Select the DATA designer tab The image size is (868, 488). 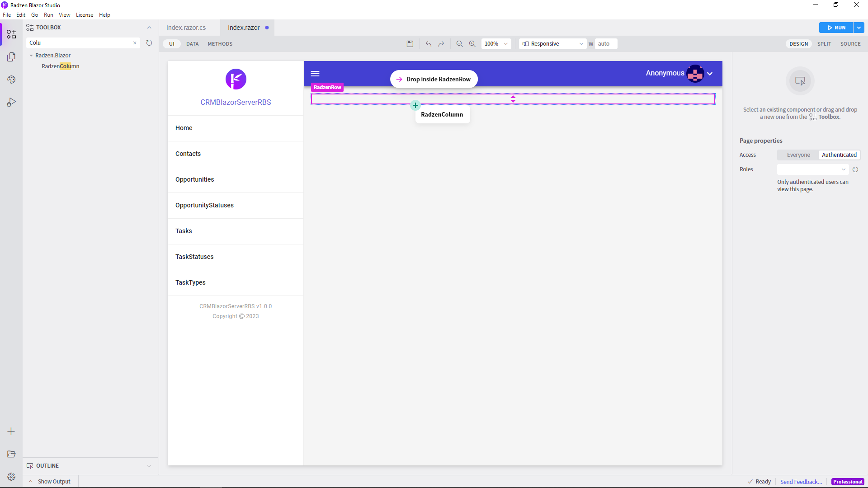pyautogui.click(x=193, y=44)
